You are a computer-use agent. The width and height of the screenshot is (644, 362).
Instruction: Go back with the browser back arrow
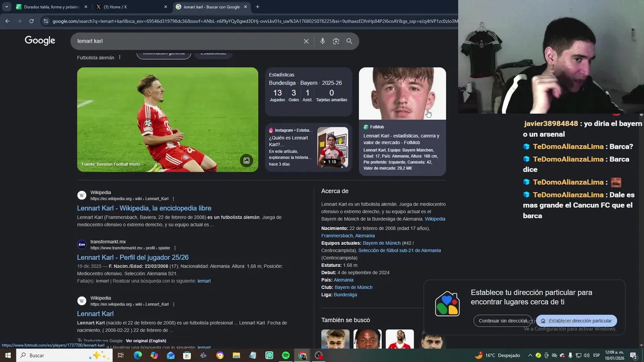(7, 21)
